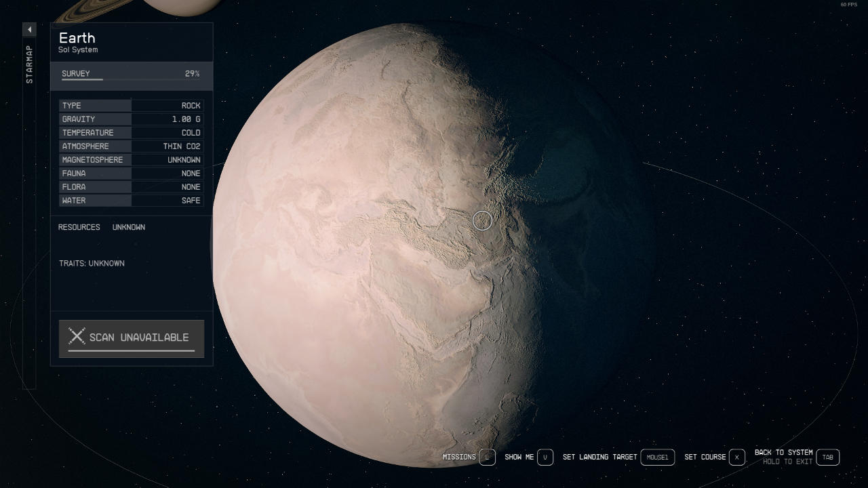Select the Atmosphere Thin CO2 row
The height and width of the screenshot is (488, 868).
131,146
